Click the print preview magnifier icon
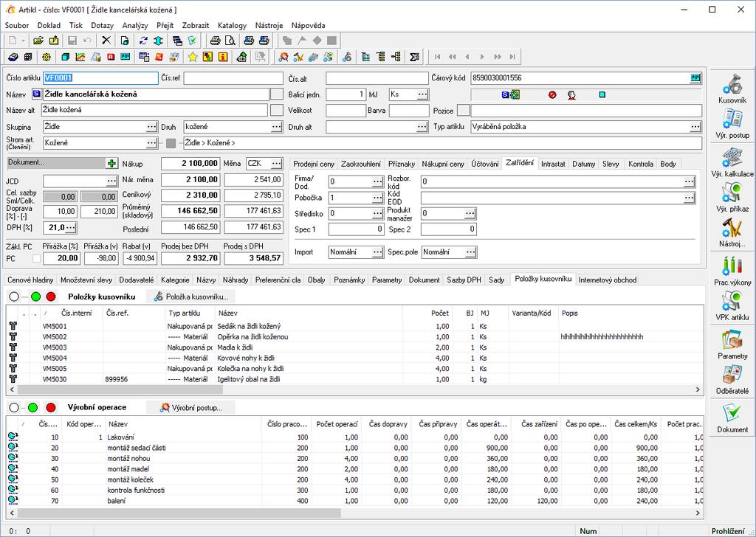This screenshot has width=756, height=537. [230, 41]
